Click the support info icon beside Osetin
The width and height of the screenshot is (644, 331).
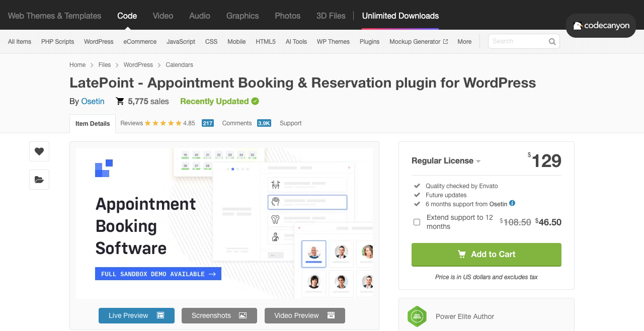coord(512,203)
